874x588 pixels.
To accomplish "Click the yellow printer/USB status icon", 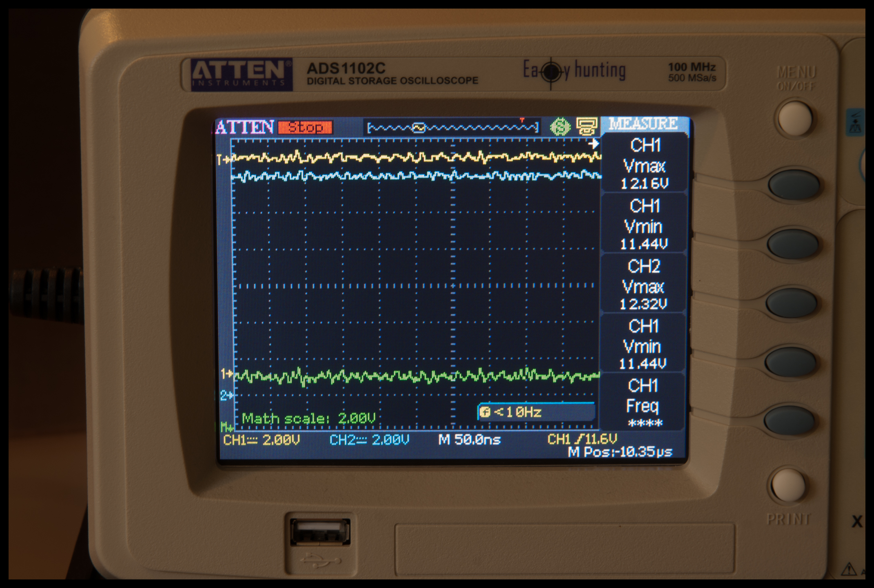I will 586,126.
